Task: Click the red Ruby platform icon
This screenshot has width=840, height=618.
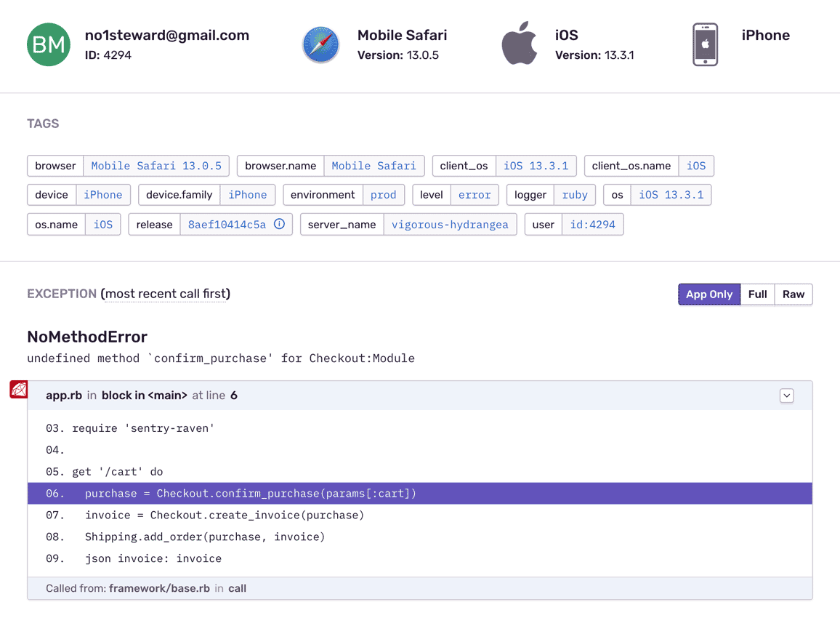Action: 18,390
